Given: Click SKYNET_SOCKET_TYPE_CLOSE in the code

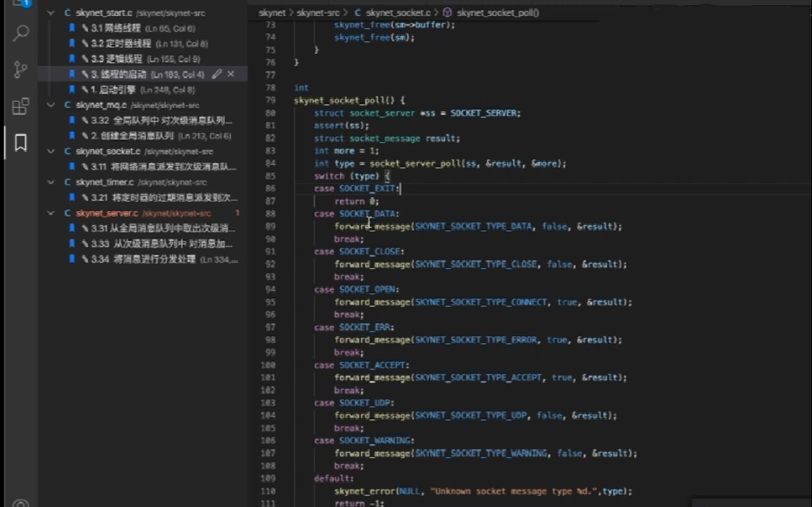Looking at the screenshot, I should coord(476,264).
